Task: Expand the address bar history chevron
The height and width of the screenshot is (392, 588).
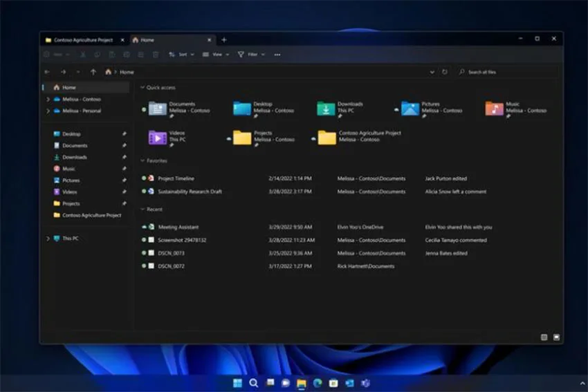Action: (x=432, y=72)
